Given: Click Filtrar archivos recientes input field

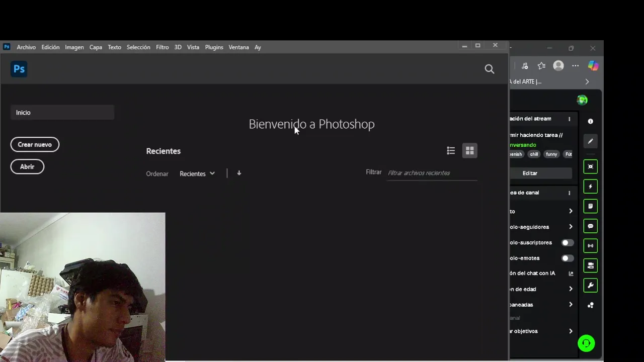Looking at the screenshot, I should pyautogui.click(x=432, y=173).
